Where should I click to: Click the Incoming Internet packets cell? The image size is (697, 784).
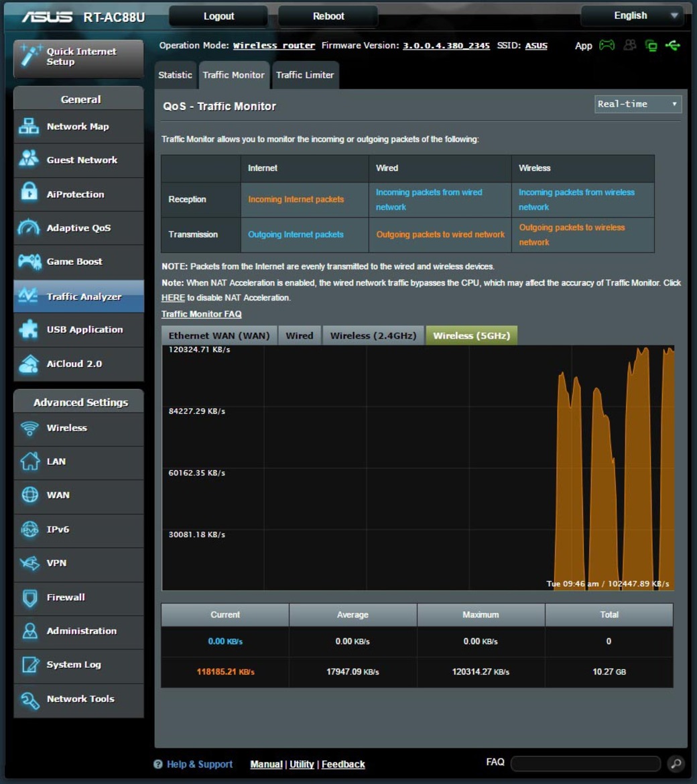(x=305, y=199)
